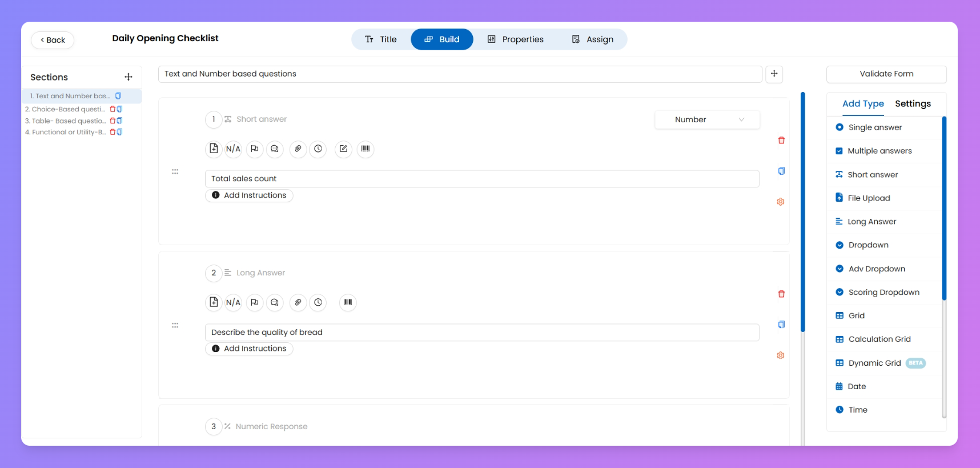Add a Calculation Grid question type
Viewport: 980px width, 468px height.
(x=884, y=339)
